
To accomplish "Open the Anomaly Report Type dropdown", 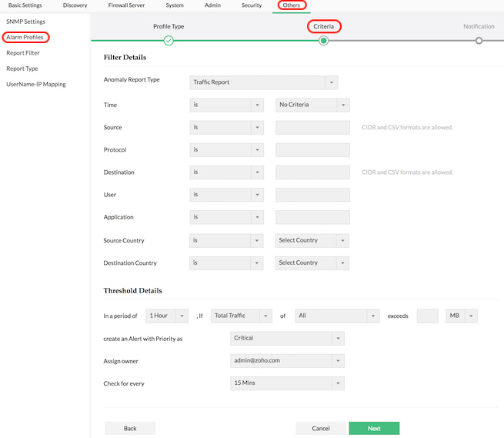I will tap(264, 82).
